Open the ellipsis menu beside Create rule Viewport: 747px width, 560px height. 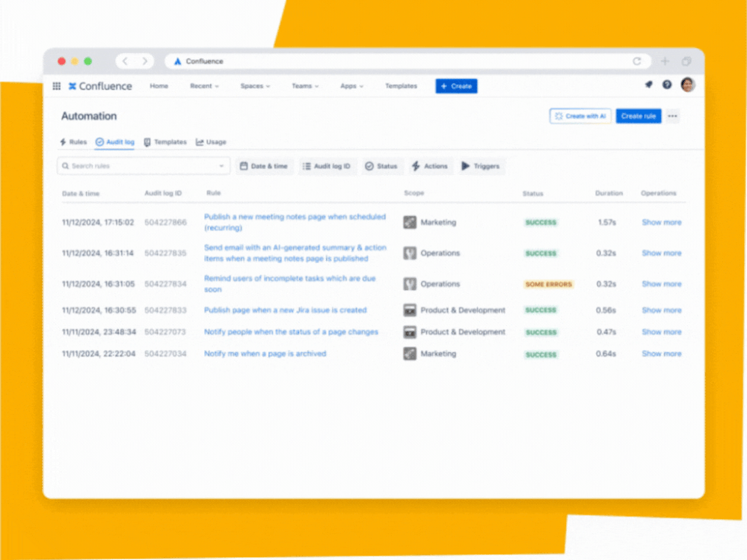coord(673,116)
